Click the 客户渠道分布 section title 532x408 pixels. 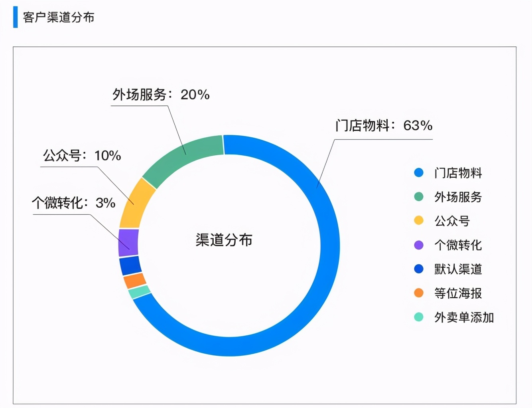pyautogui.click(x=59, y=17)
